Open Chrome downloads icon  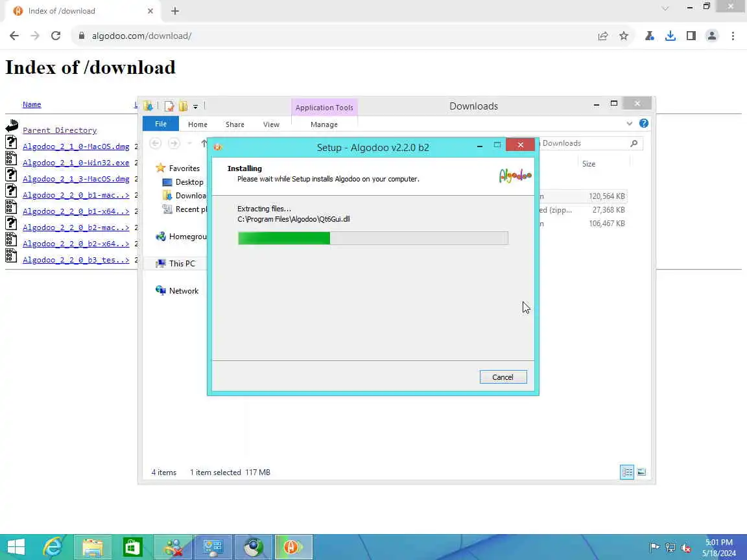(670, 36)
